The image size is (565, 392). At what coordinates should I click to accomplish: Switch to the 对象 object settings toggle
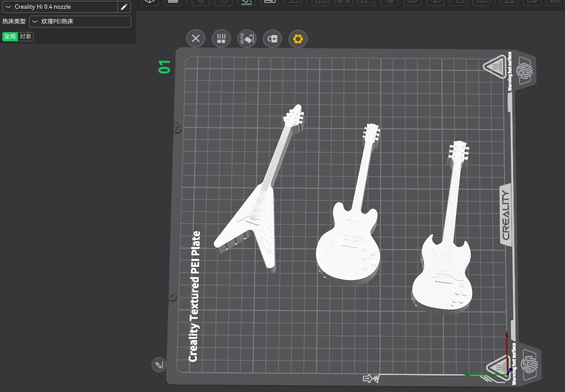pos(26,37)
